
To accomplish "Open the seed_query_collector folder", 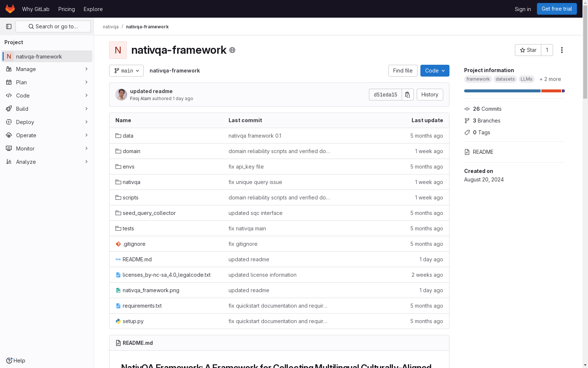I will point(149,213).
